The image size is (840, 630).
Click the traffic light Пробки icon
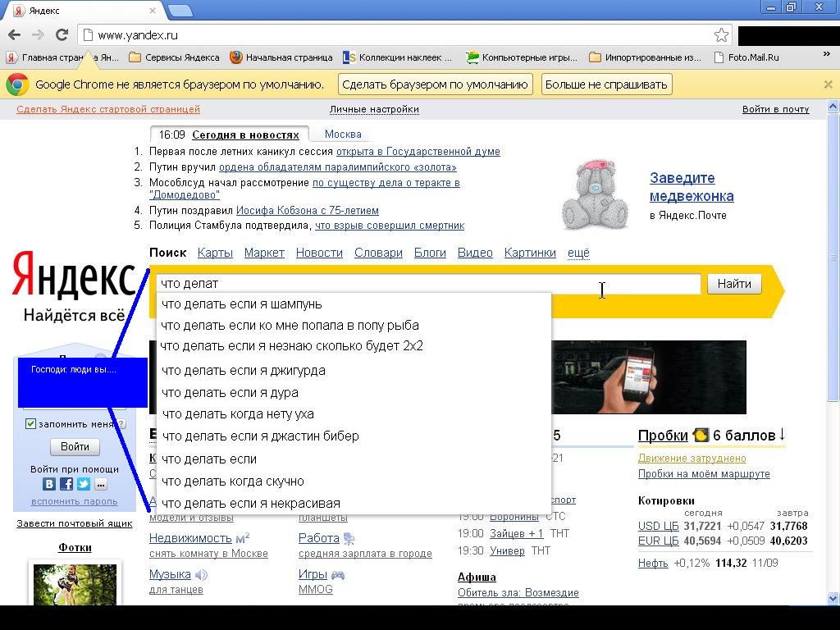coord(701,435)
